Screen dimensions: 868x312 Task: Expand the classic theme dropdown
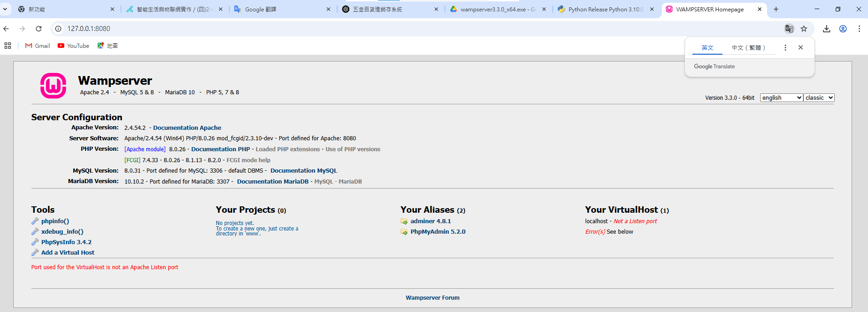click(818, 98)
